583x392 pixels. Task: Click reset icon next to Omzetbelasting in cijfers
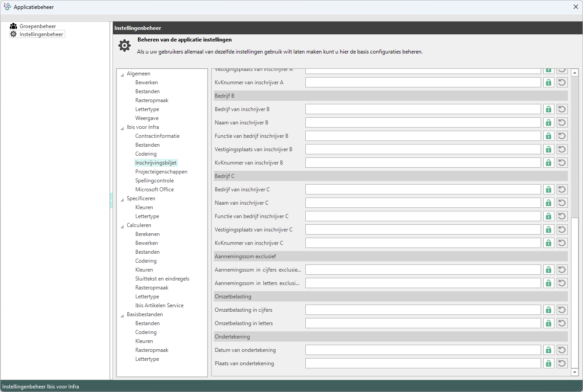[562, 310]
